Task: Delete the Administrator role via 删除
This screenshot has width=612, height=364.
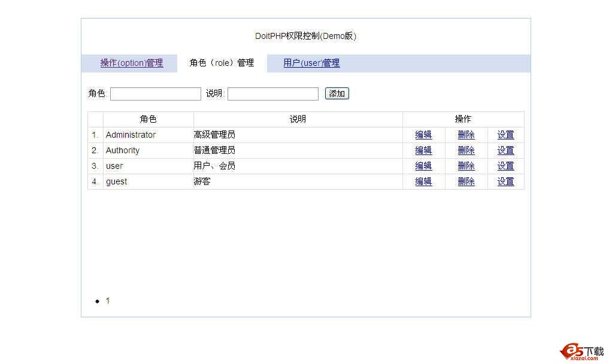Action: click(x=466, y=135)
